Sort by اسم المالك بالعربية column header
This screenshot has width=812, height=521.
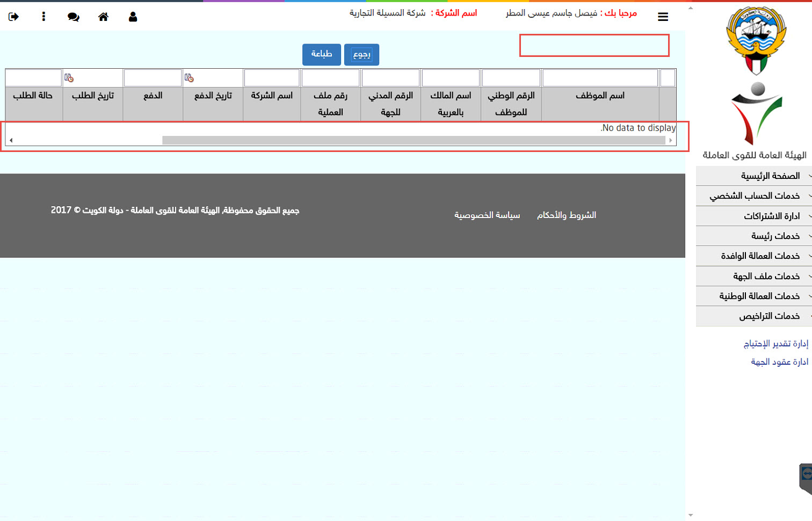451,104
